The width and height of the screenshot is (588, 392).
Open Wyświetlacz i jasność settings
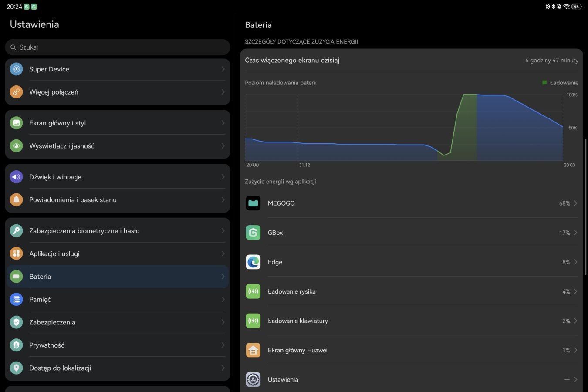coord(118,146)
